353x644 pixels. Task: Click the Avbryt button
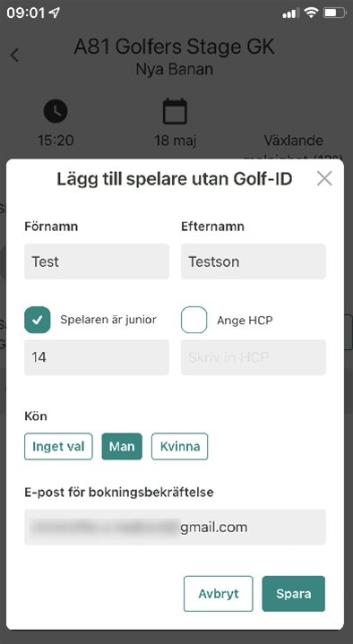coord(219,594)
